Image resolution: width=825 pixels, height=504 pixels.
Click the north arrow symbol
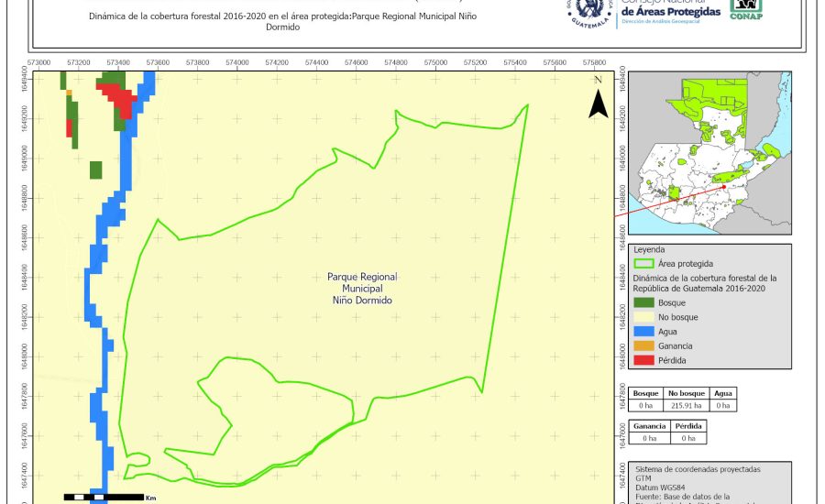pyautogui.click(x=598, y=101)
